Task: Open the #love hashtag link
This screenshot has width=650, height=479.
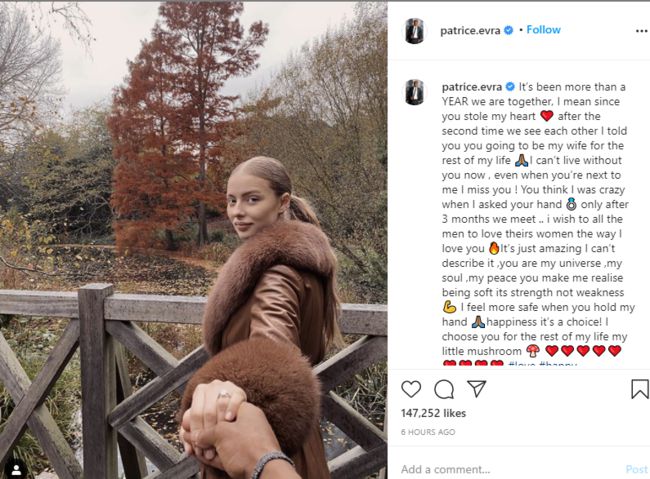Action: (x=525, y=365)
